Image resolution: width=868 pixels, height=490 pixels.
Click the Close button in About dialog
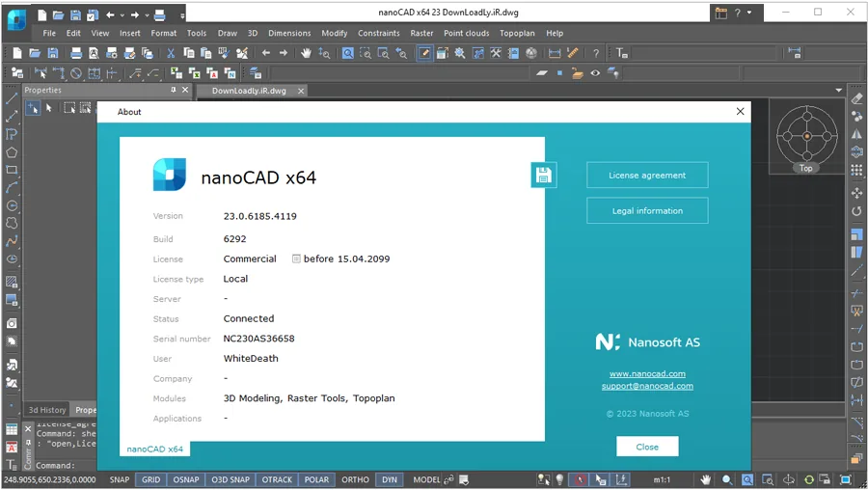(x=647, y=447)
